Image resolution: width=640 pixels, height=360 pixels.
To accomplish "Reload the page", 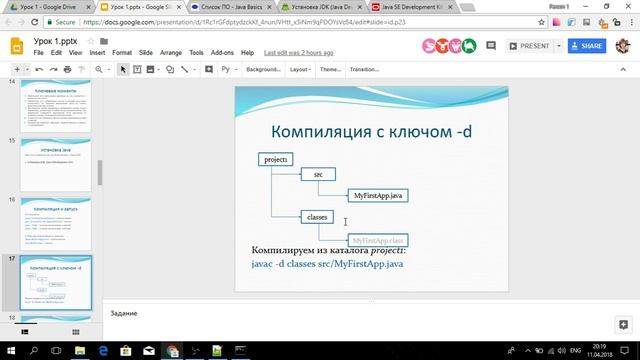I will click(x=35, y=22).
